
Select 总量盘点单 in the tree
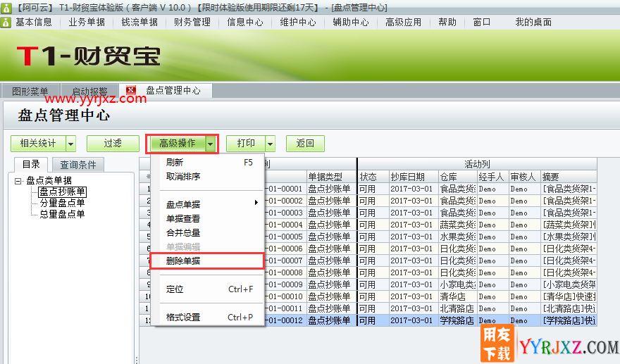62,214
